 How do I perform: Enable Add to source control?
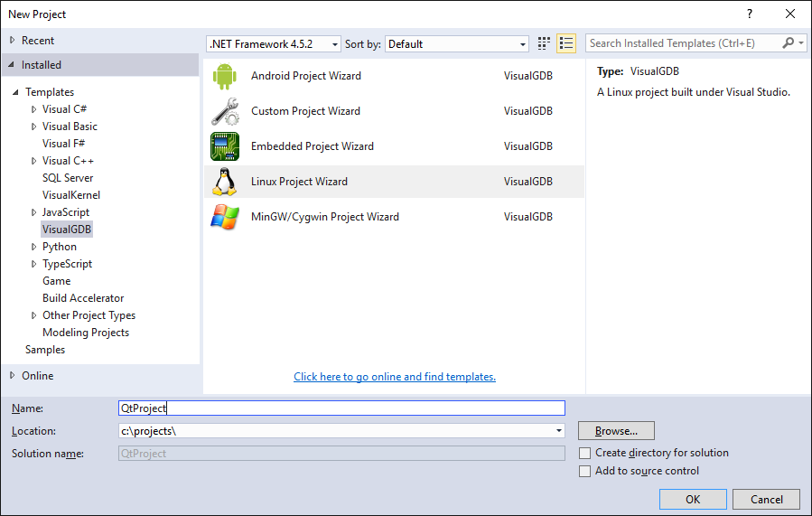click(x=584, y=472)
